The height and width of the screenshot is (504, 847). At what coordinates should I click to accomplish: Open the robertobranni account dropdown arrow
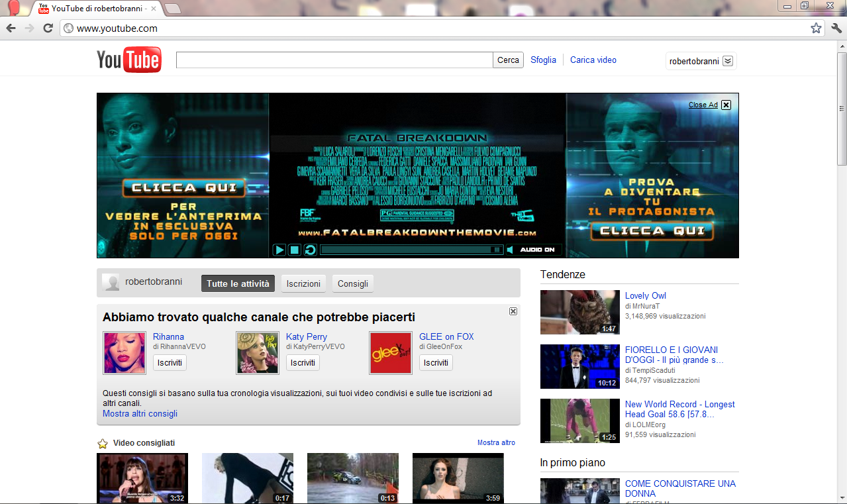click(x=728, y=61)
